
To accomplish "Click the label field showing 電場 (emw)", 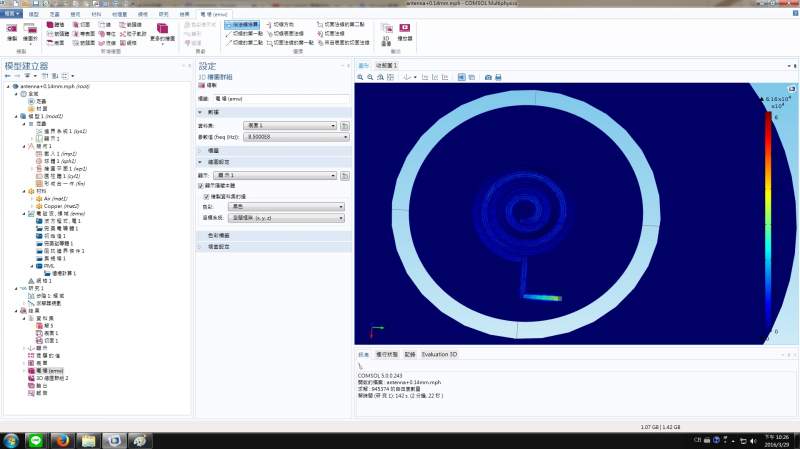I will [x=282, y=99].
